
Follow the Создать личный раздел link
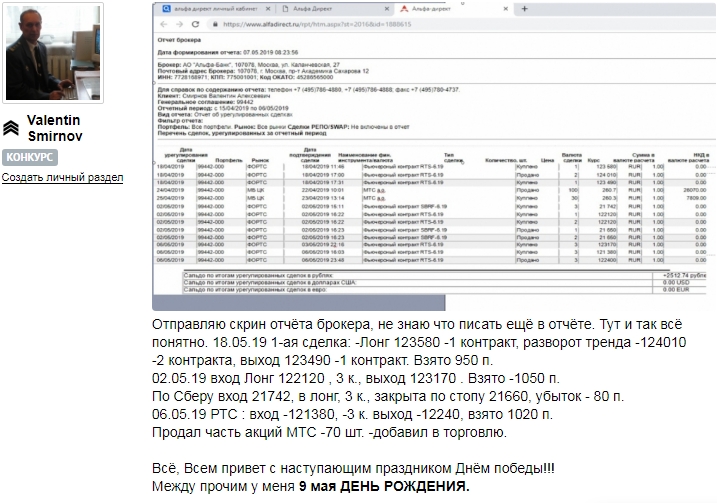[62, 177]
